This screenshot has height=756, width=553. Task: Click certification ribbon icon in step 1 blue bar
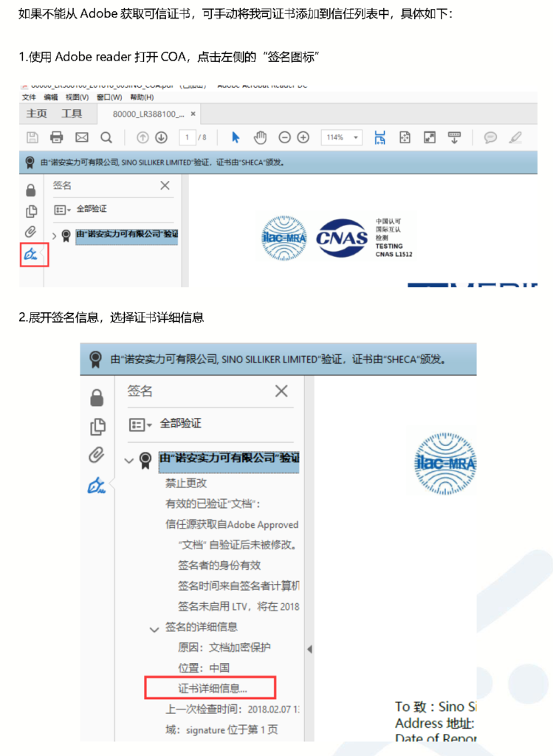coord(30,162)
